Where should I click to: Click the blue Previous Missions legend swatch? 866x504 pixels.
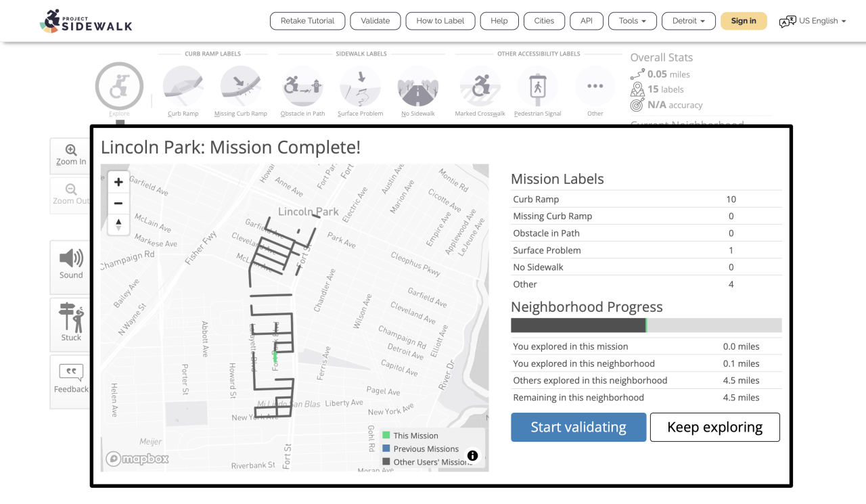386,449
